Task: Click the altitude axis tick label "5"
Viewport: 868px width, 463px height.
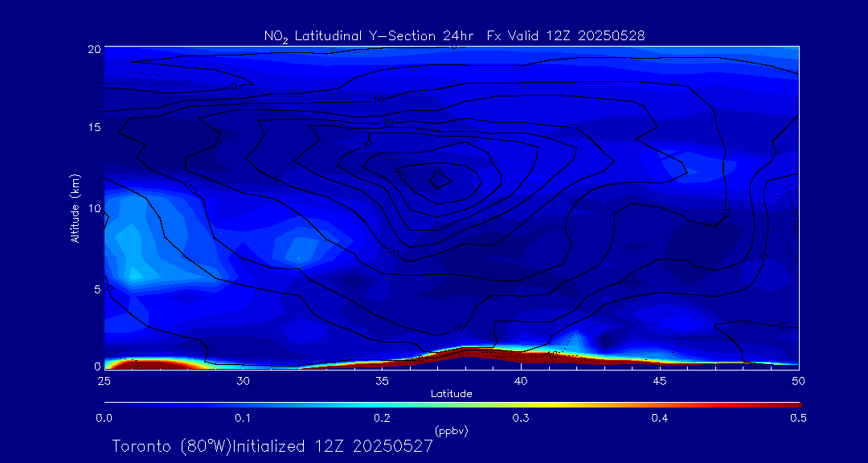Action: tap(97, 289)
